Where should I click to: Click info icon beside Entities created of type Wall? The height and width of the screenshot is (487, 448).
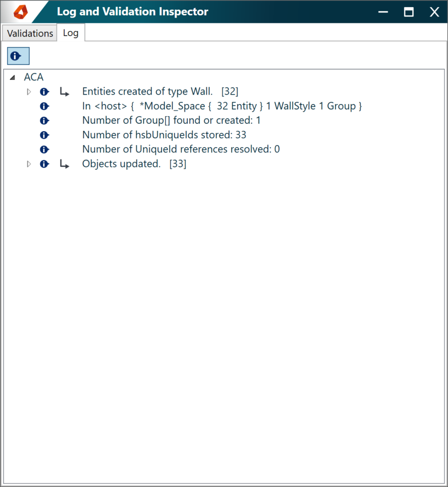[44, 92]
